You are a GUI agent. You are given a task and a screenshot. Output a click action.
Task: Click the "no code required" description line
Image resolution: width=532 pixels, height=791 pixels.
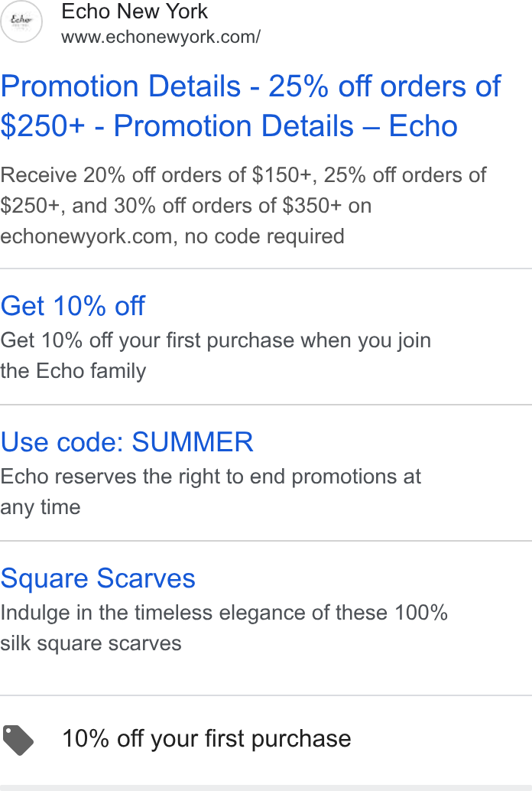coord(172,236)
